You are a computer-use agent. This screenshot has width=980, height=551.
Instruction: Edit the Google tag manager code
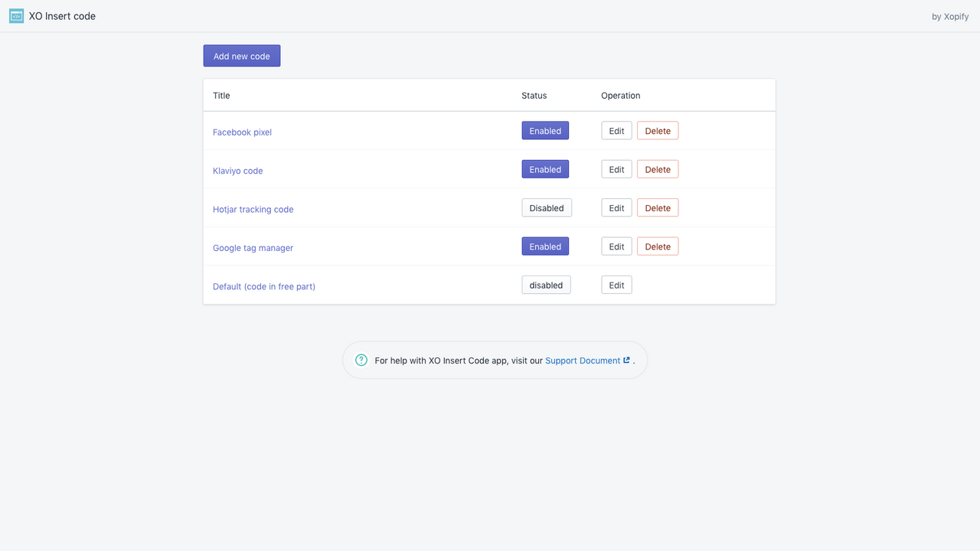616,246
